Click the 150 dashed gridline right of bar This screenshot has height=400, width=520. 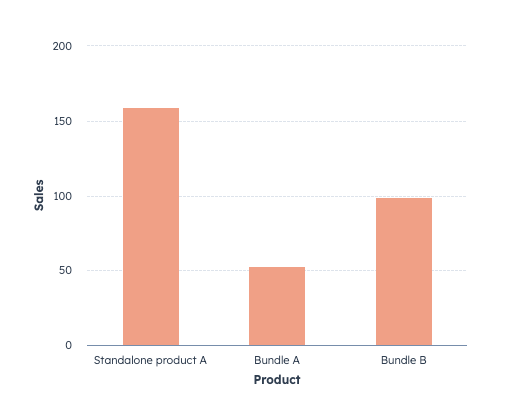[x=323, y=121]
